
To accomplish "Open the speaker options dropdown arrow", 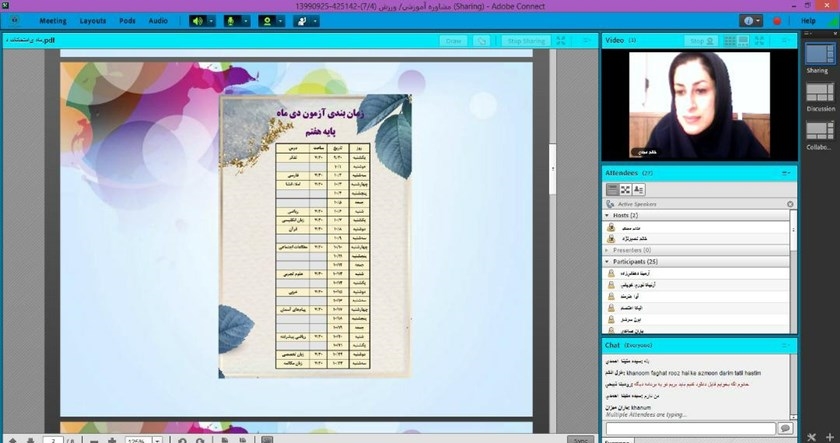I will (211, 20).
